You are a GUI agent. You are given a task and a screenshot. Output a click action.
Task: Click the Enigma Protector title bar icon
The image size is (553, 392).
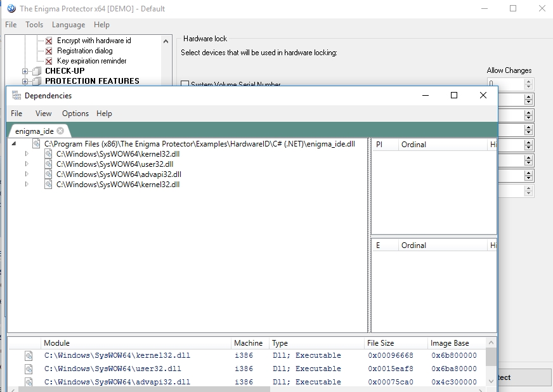(x=11, y=8)
